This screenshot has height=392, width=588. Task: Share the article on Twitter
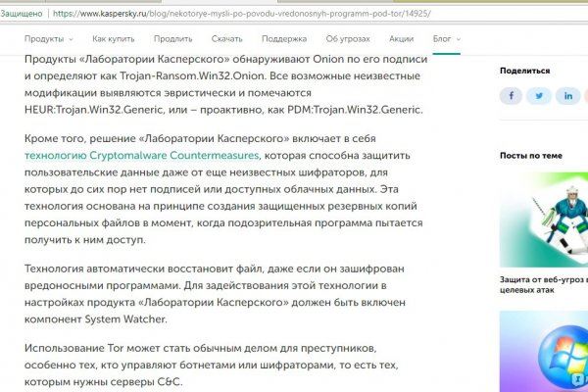point(538,96)
